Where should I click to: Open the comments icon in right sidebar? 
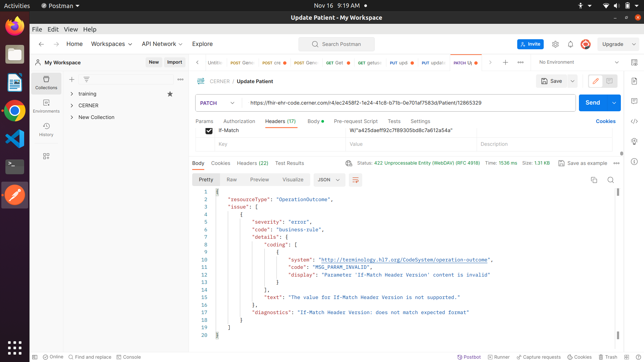[634, 101]
